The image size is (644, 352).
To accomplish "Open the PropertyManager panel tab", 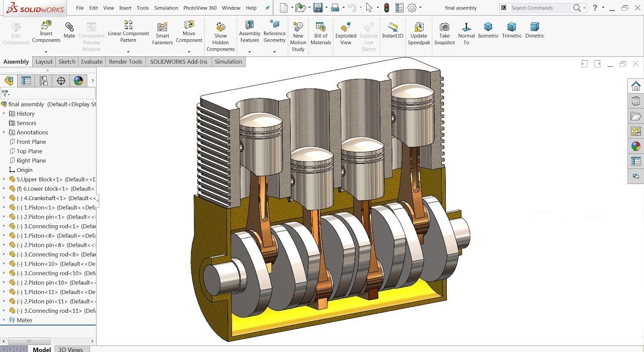I will click(x=26, y=81).
